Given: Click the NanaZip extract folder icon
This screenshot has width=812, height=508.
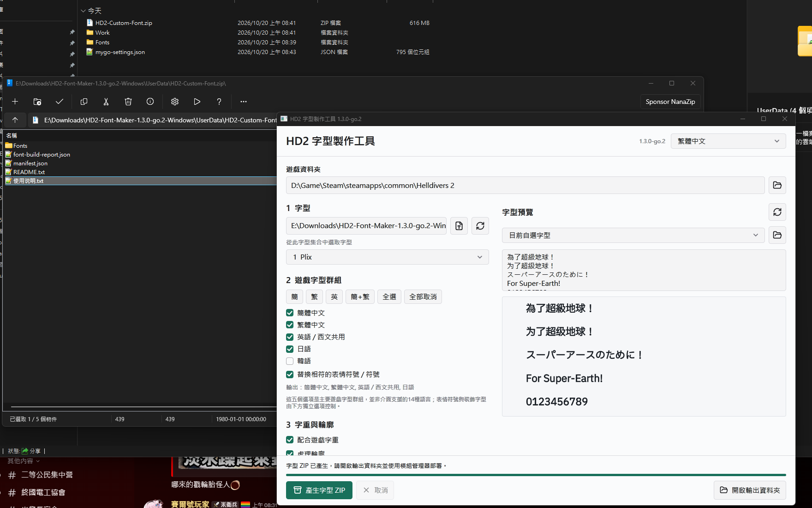Looking at the screenshot, I should click(37, 102).
